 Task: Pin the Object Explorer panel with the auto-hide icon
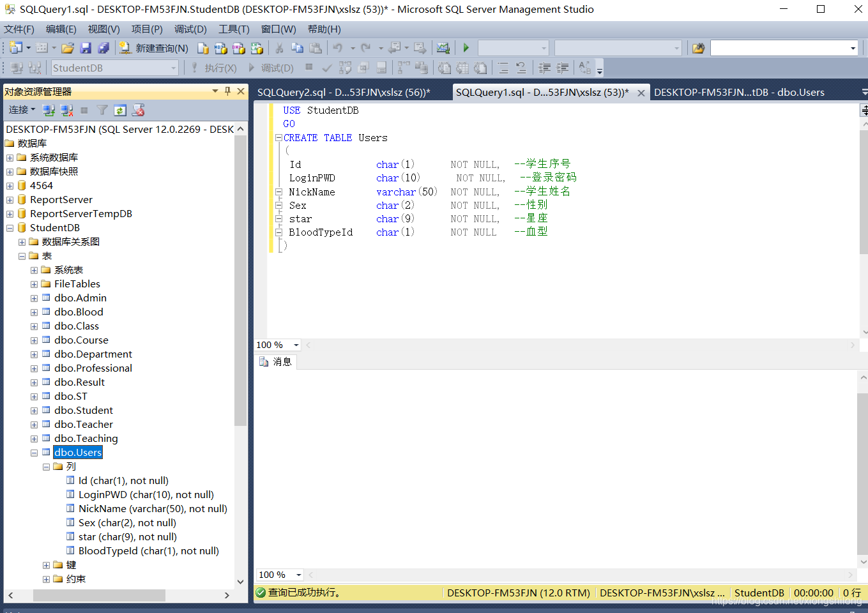click(x=227, y=91)
